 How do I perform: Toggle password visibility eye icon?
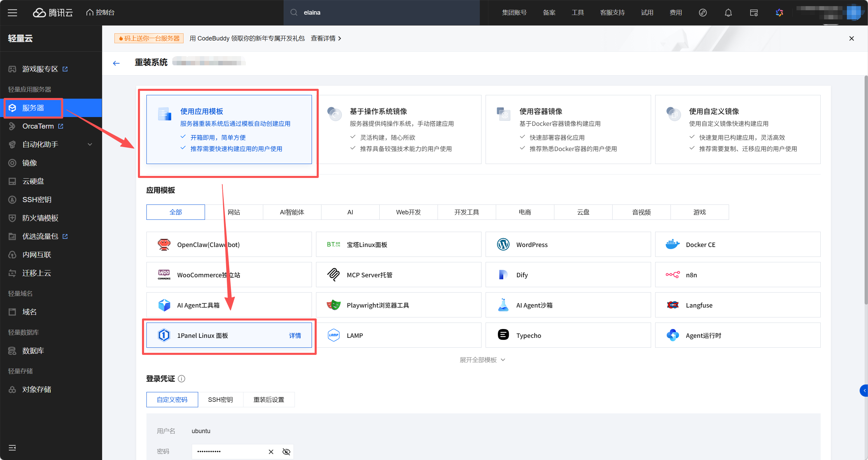286,451
